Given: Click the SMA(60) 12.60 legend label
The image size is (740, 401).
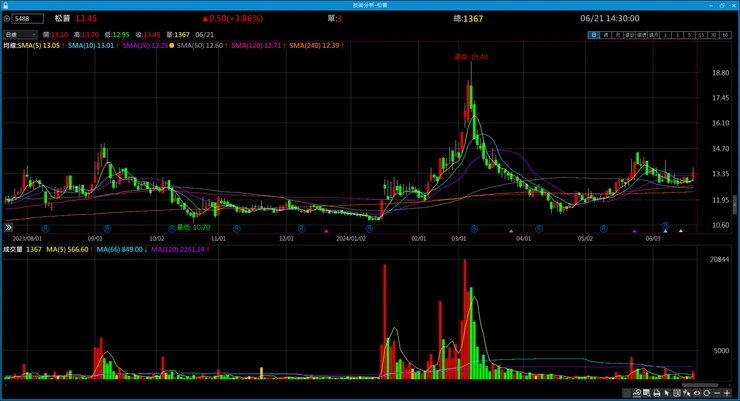Looking at the screenshot, I should pyautogui.click(x=200, y=46).
